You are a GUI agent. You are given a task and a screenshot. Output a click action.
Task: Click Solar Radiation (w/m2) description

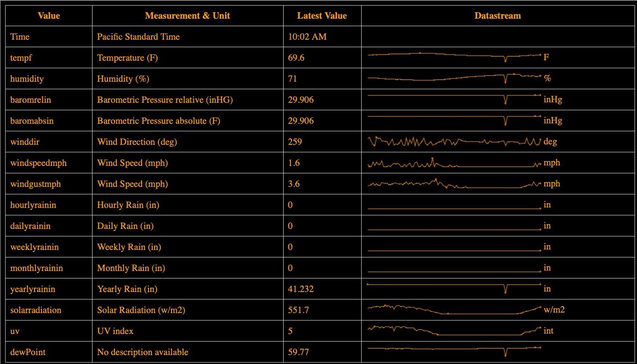point(141,310)
